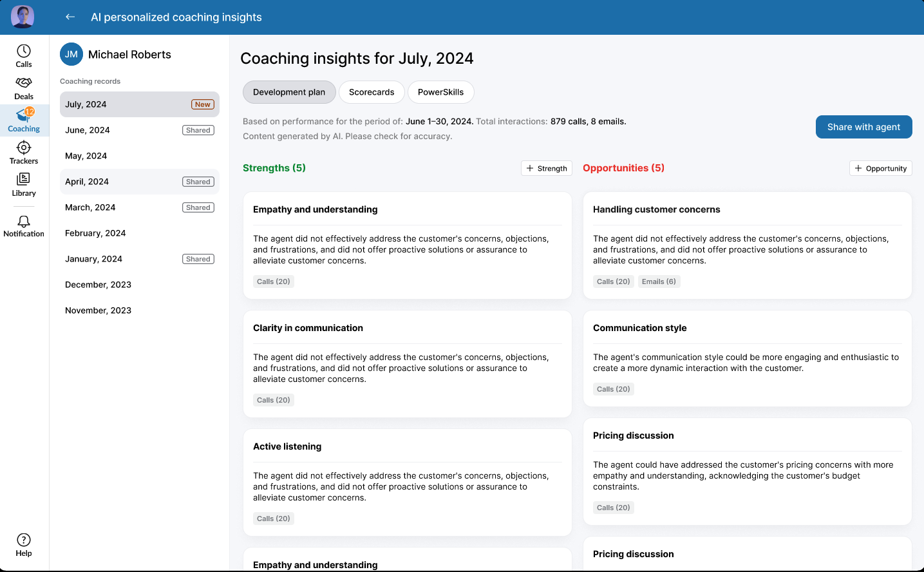Viewport: 924px width, 572px height.
Task: Open Help via the question mark icon
Action: pyautogui.click(x=23, y=544)
